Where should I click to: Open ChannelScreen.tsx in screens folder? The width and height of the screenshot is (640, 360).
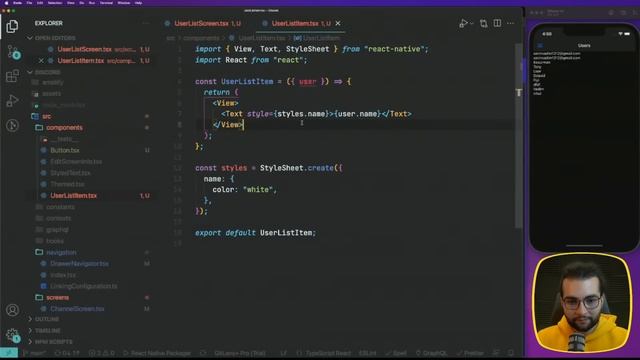(77, 309)
